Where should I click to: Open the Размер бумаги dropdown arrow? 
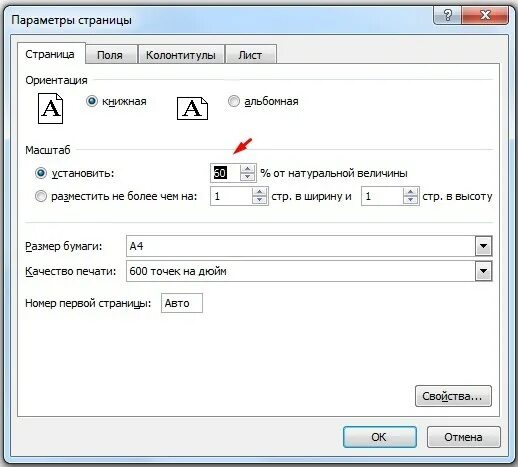click(x=483, y=246)
